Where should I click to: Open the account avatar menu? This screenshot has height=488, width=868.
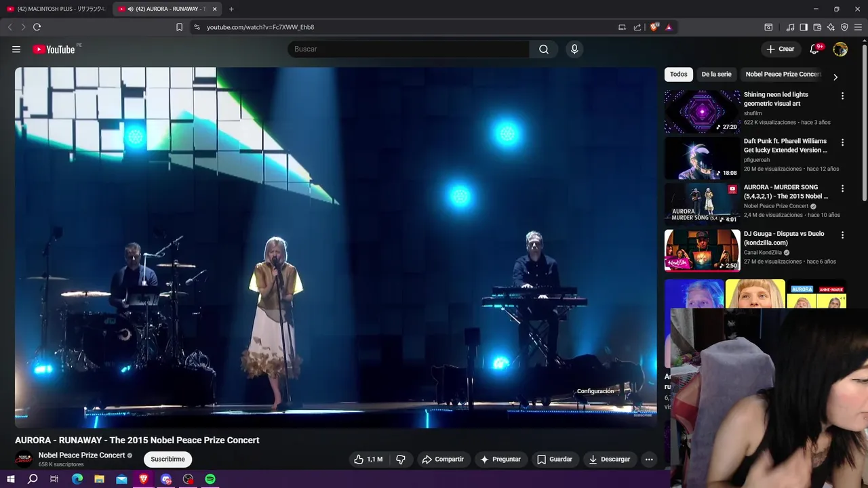tap(840, 49)
